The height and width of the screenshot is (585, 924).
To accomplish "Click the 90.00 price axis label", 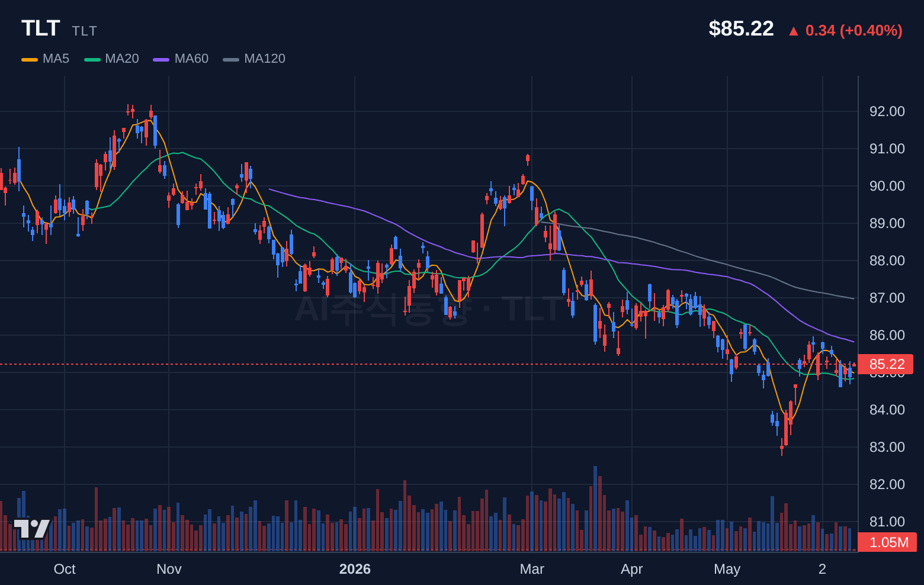I will 887,186.
